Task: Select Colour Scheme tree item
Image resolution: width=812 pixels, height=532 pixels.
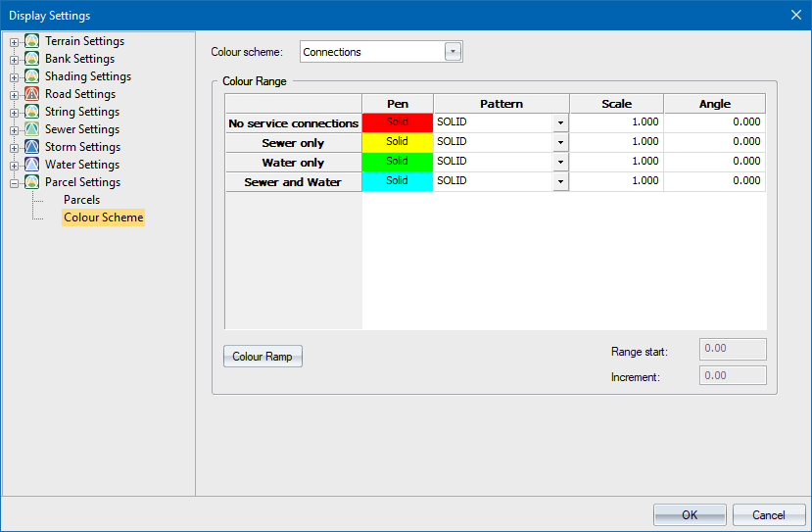Action: [x=103, y=218]
